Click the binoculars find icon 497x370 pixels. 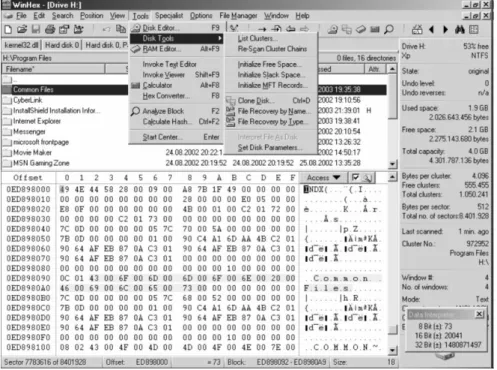pos(460,30)
